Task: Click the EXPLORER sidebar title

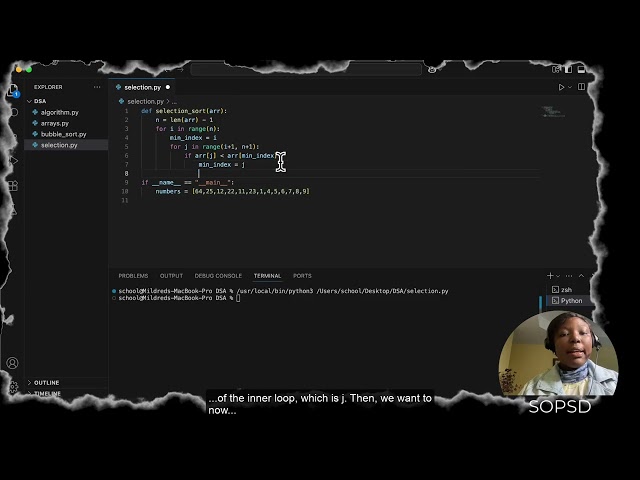Action: 48,87
